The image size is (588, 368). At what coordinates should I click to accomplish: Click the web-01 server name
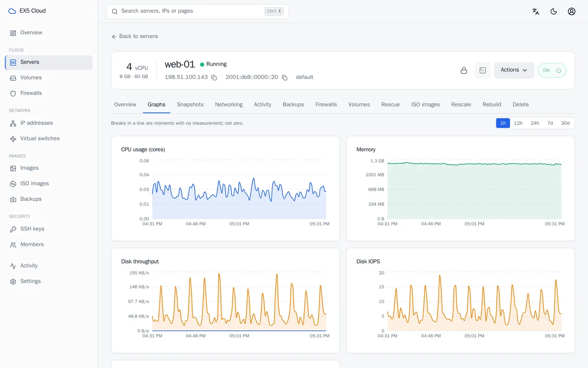[180, 64]
